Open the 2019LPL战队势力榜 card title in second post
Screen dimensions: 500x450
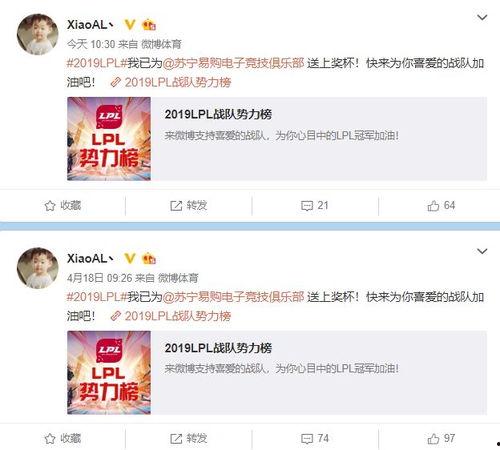click(x=218, y=348)
